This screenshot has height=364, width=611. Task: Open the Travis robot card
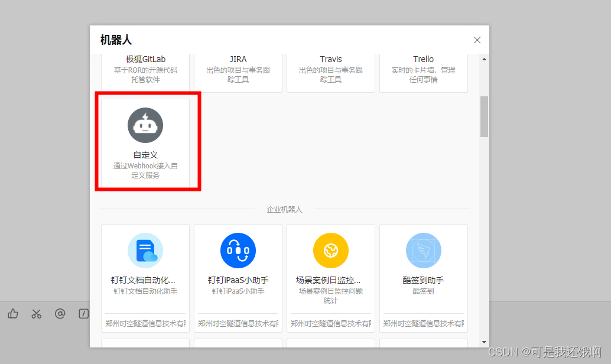(331, 73)
